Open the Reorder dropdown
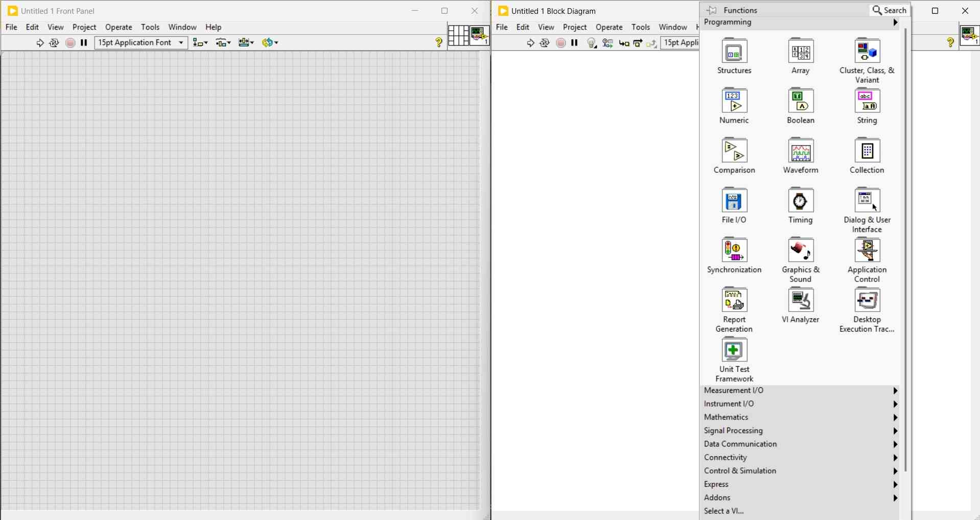The width and height of the screenshot is (980, 520). [270, 43]
